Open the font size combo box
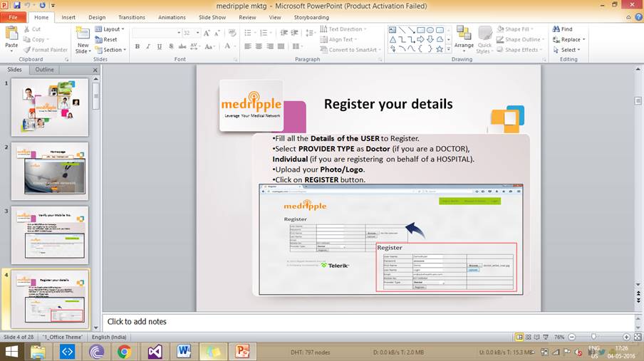Image resolution: width=644 pixels, height=361 pixels. (191, 33)
